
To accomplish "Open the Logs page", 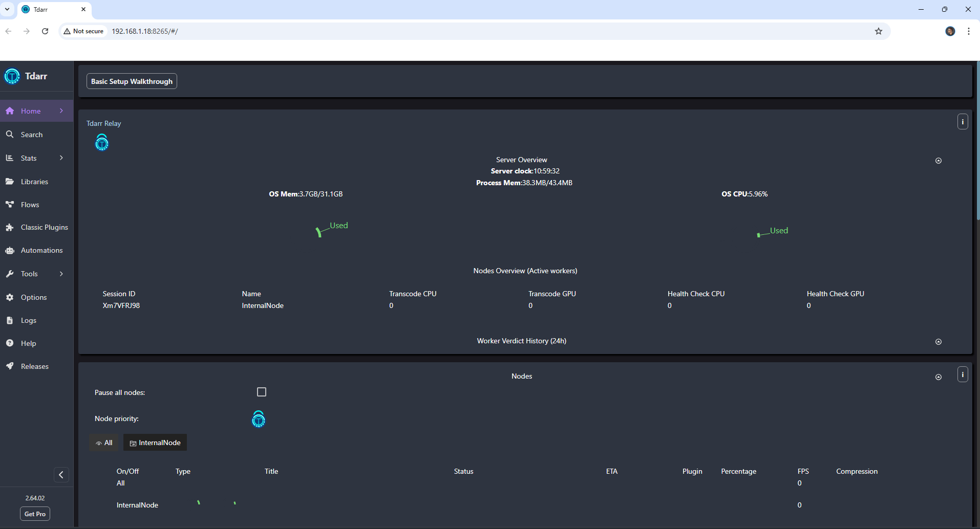I will point(28,320).
